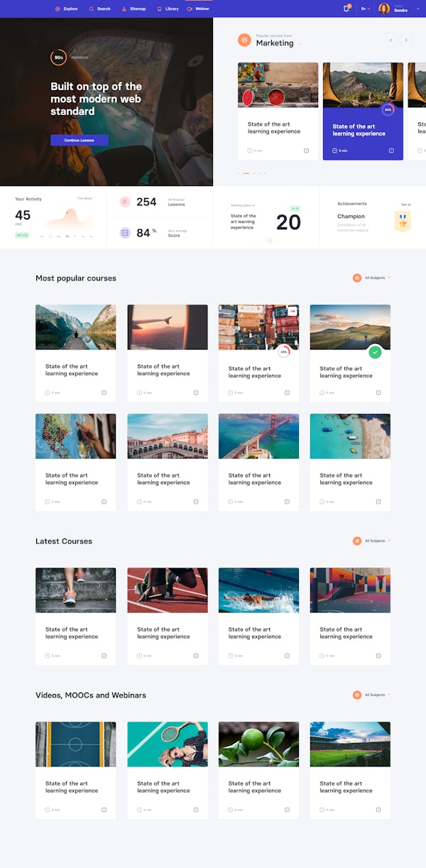Click green completed checkmark on hills course
Screen dimensions: 426x868
(375, 352)
